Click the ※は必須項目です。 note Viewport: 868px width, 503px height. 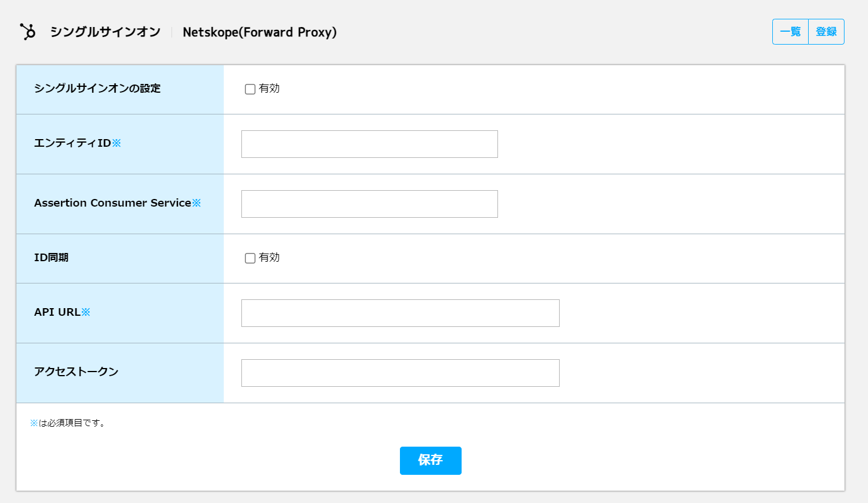click(x=68, y=423)
